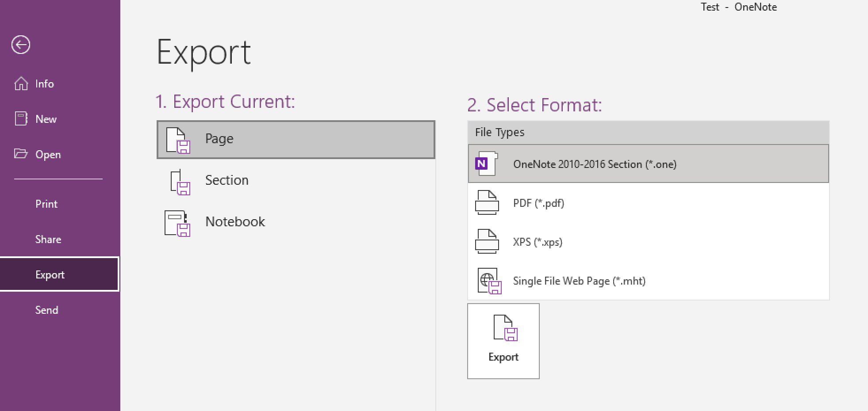Click the Page save icon

click(178, 140)
